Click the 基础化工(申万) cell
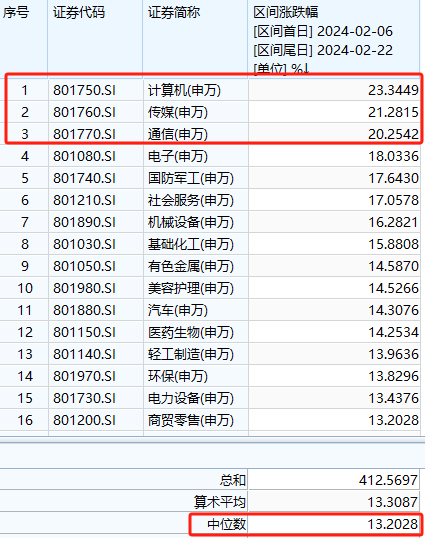Screen dimensions: 425x538 click(x=191, y=244)
